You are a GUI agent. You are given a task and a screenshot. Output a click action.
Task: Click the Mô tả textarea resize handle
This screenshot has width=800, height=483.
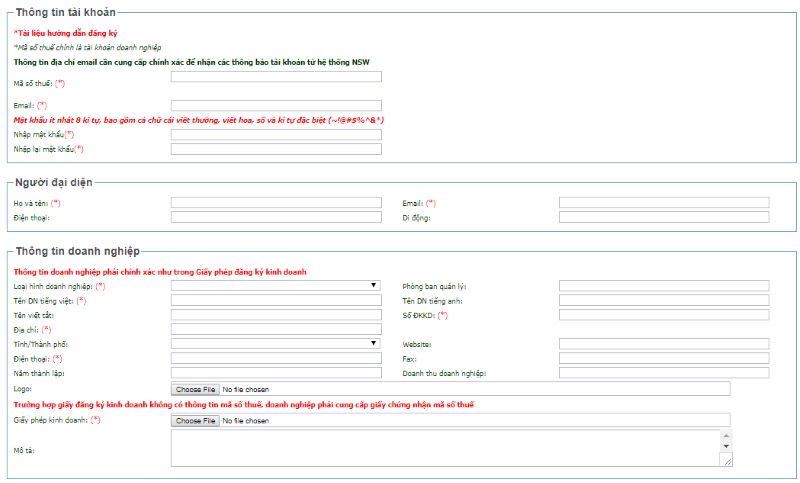[727, 461]
